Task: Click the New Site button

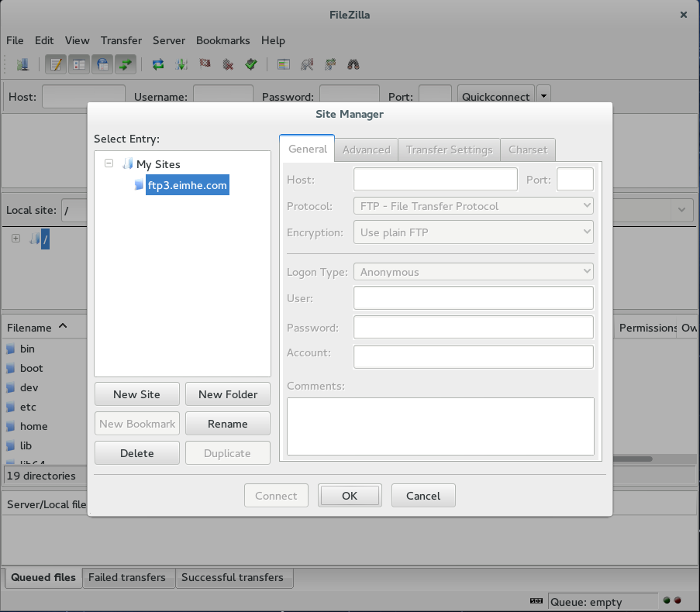Action: [x=136, y=394]
